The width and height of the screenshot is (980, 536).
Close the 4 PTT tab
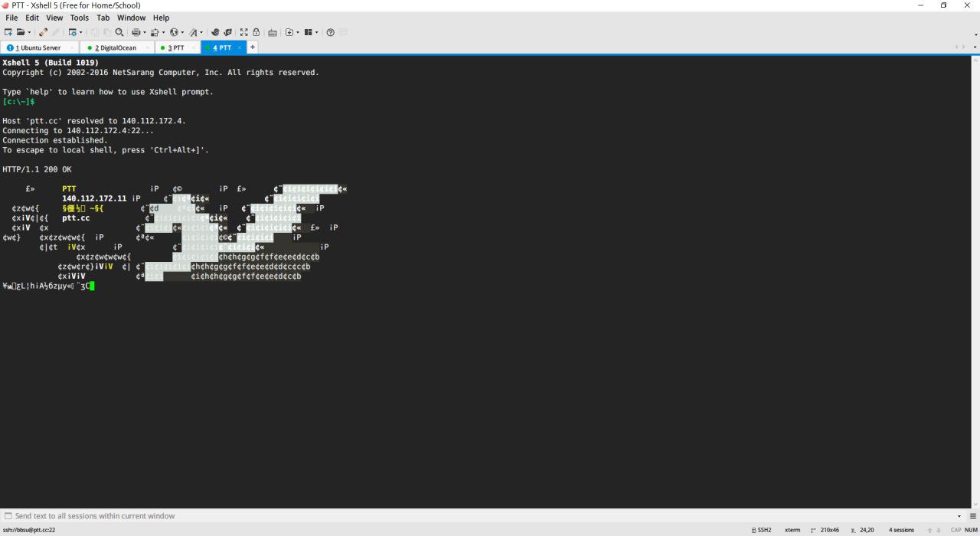coord(240,47)
